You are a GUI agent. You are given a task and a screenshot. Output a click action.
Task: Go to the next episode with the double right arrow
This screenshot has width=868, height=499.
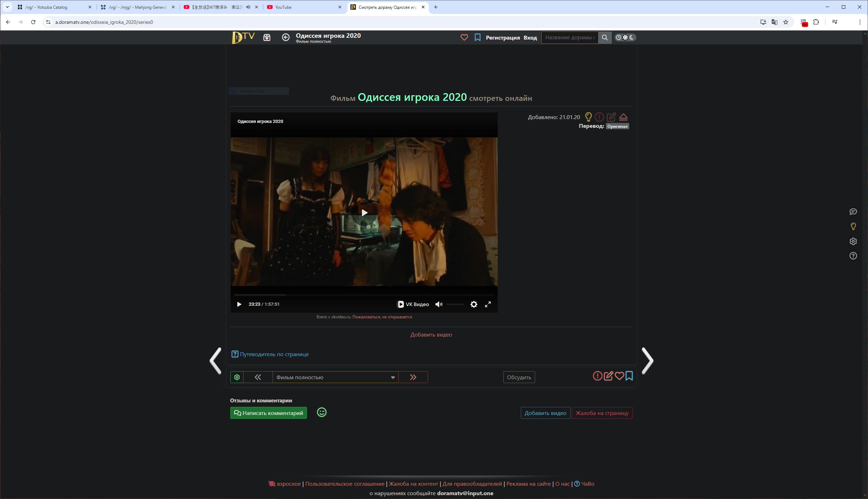(413, 377)
